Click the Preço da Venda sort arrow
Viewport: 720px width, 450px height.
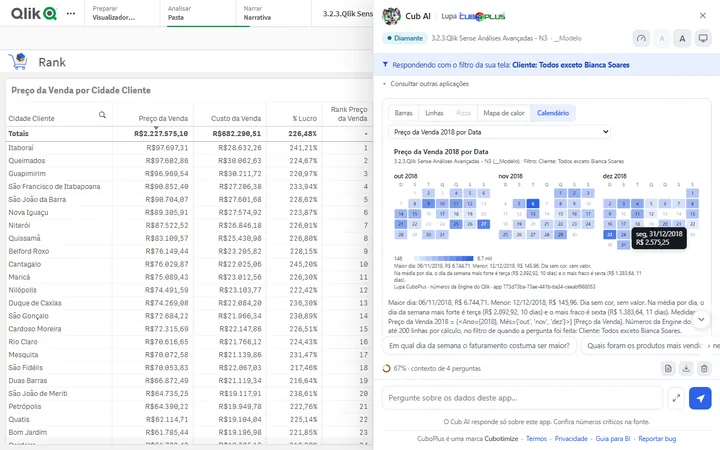tap(156, 128)
